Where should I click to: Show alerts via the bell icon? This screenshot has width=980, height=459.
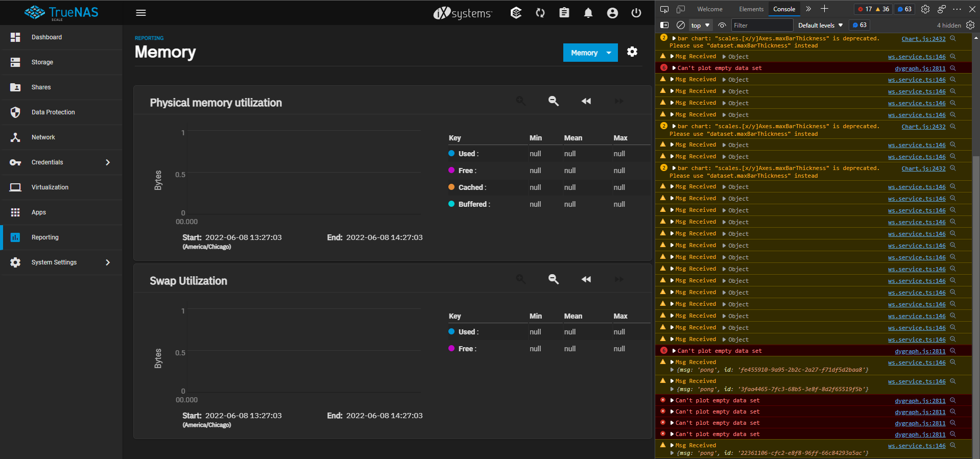pyautogui.click(x=588, y=13)
